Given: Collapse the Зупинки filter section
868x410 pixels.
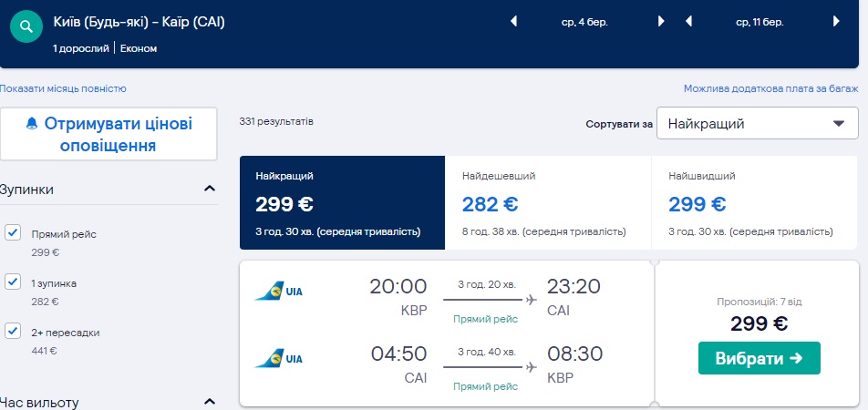Looking at the screenshot, I should [x=209, y=190].
